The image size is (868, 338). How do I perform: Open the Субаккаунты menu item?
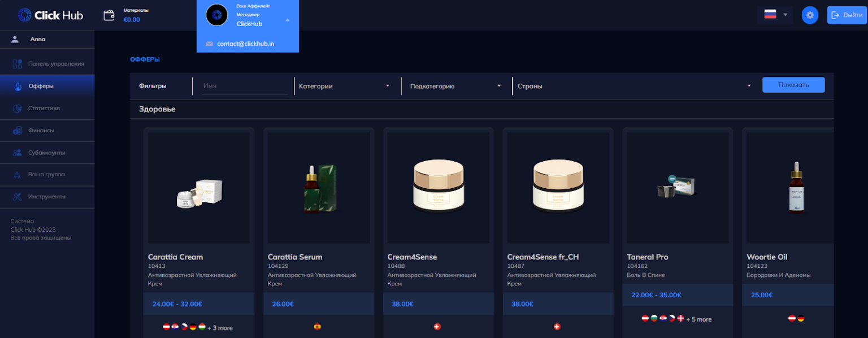[47, 153]
